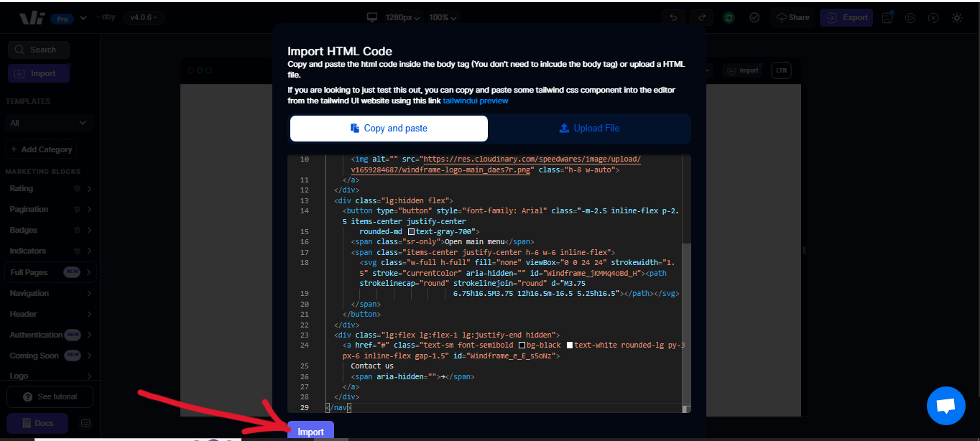Image resolution: width=980 pixels, height=441 pixels.
Task: Click the checkmark status icon
Action: click(x=754, y=17)
